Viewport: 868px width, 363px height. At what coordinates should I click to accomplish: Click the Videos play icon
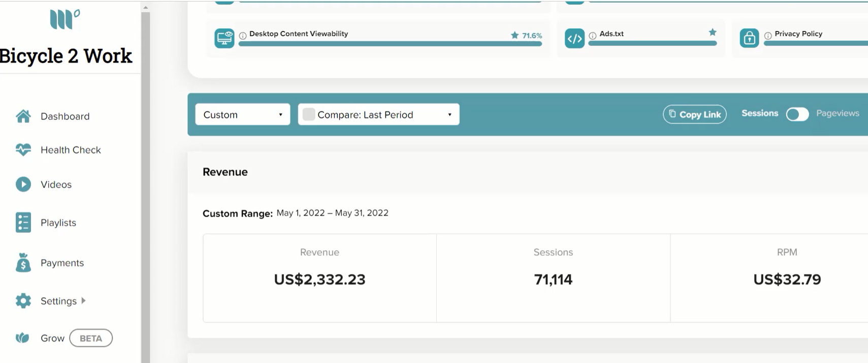tap(23, 184)
